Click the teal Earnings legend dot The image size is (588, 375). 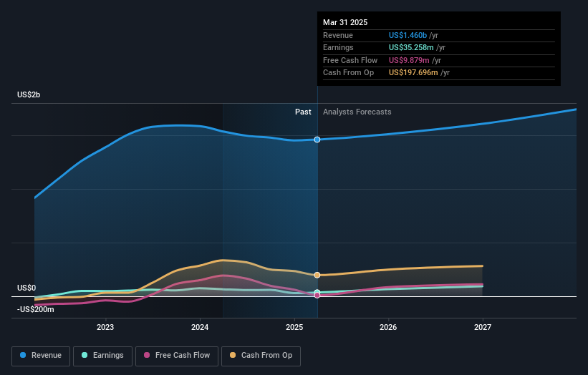tap(85, 355)
